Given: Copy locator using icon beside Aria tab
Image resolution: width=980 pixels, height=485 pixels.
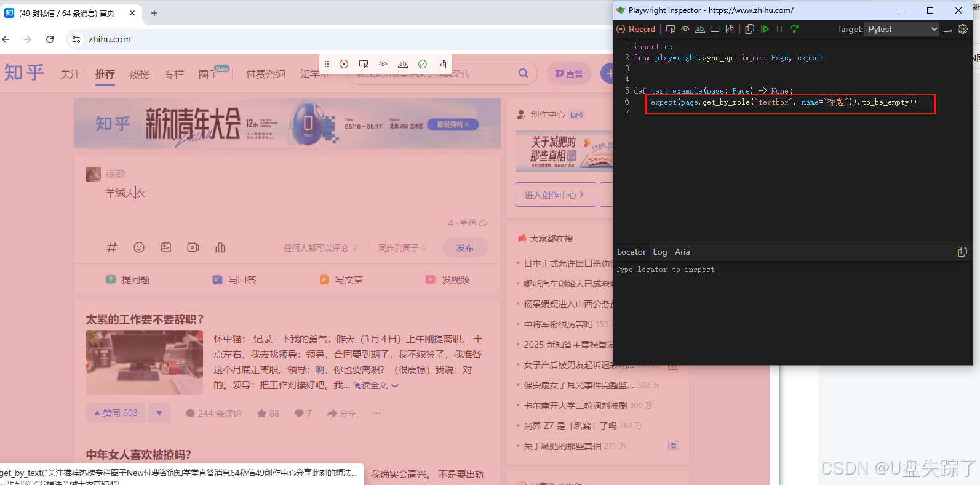Looking at the screenshot, I should 963,252.
